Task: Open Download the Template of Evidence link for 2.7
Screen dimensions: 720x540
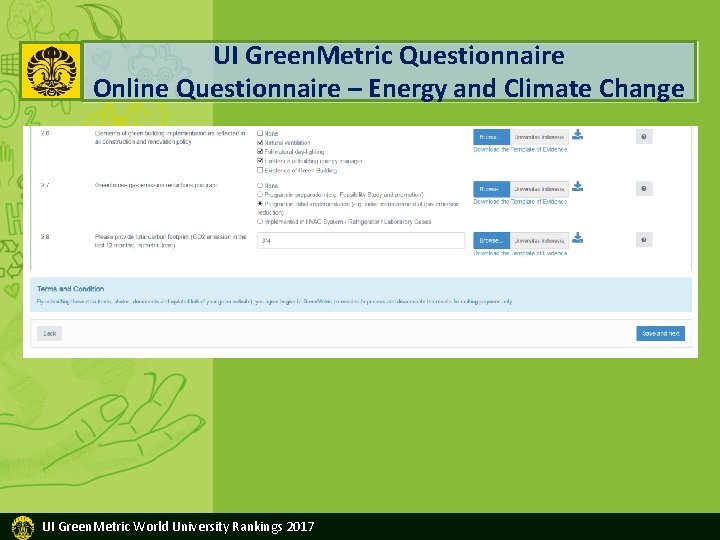Action: (520, 202)
